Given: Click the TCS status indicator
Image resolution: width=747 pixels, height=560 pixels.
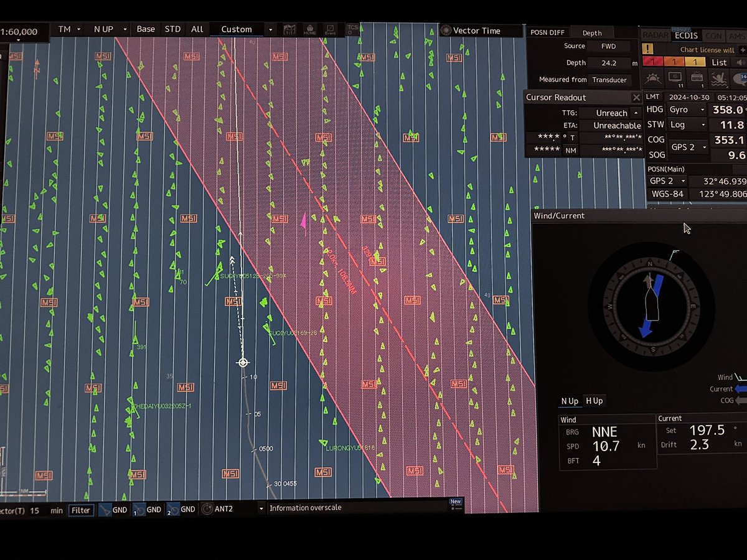Looking at the screenshot, I should coord(352,29).
